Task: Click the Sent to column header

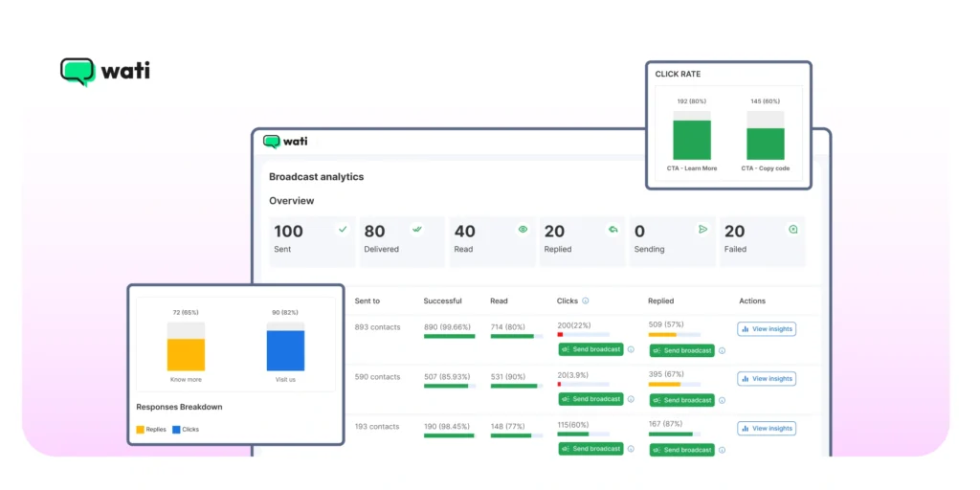Action: coord(367,301)
